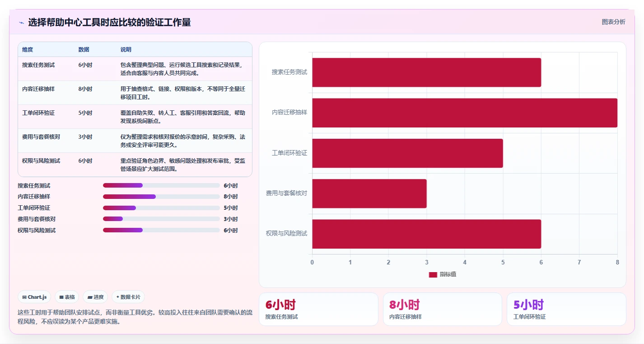
Task: Open the 6小时 搜索任务测试 stat card
Action: [318, 309]
